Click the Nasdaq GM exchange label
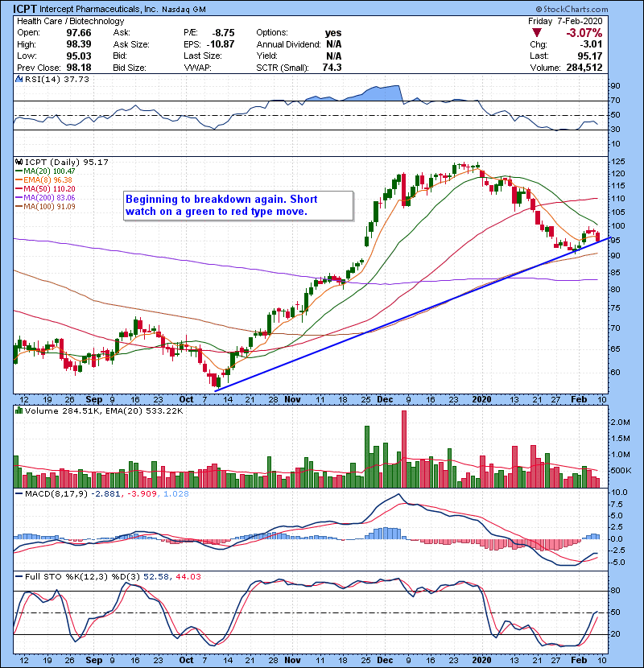The width and height of the screenshot is (644, 668). (x=184, y=10)
